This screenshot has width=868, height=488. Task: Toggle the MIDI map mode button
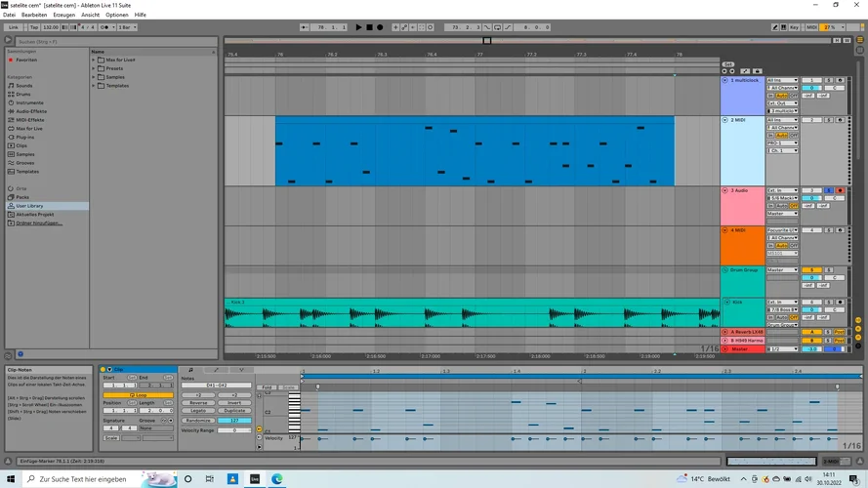click(x=811, y=27)
